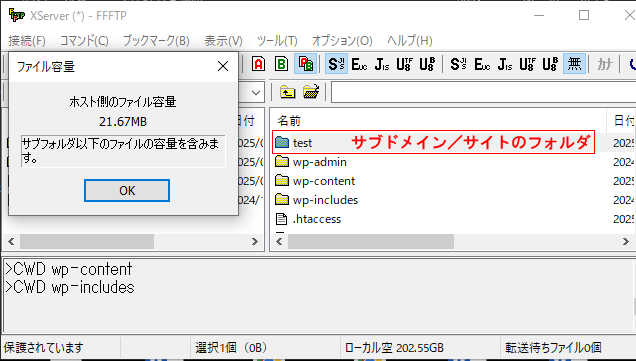Open the 表示(V) menu

[223, 41]
